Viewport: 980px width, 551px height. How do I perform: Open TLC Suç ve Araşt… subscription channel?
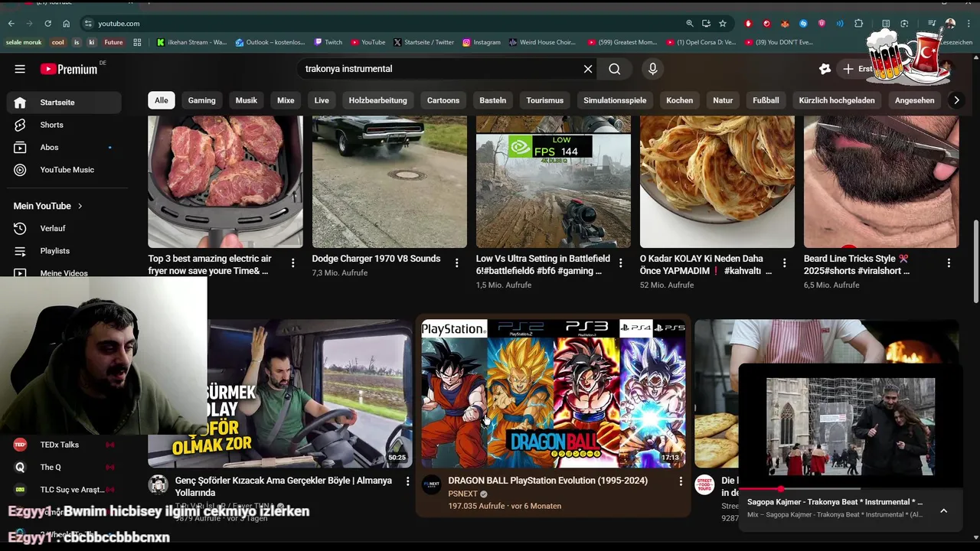click(64, 490)
